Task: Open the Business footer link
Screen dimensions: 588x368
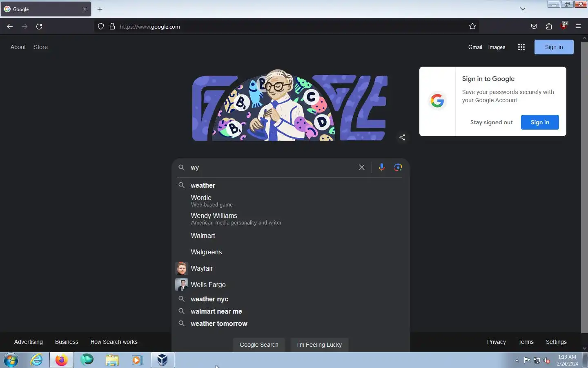Action: tap(67, 342)
